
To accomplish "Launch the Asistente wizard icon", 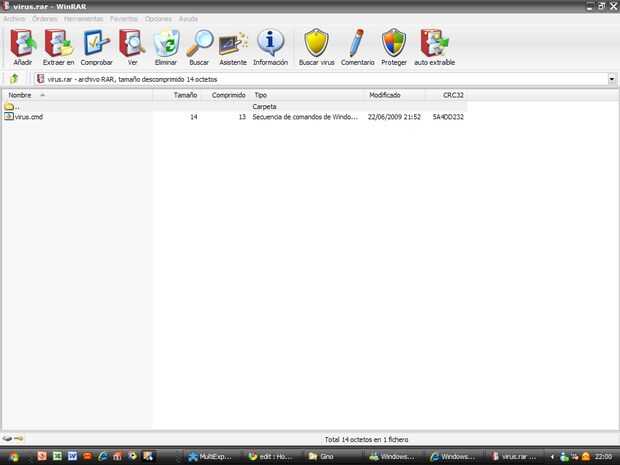I will tap(233, 44).
